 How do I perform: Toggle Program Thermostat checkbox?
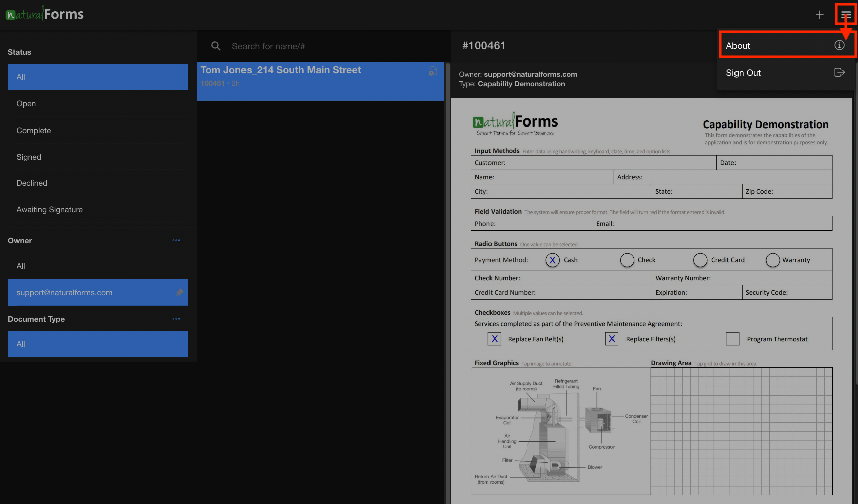tap(732, 339)
